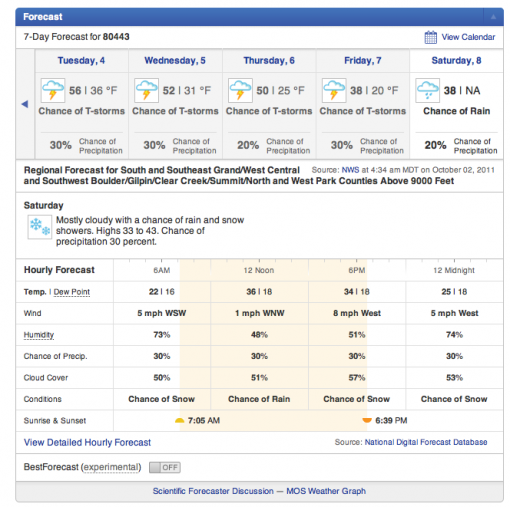Open Scientific Forecaster Discussion link
Screen dimensions: 510x507
pos(213,491)
